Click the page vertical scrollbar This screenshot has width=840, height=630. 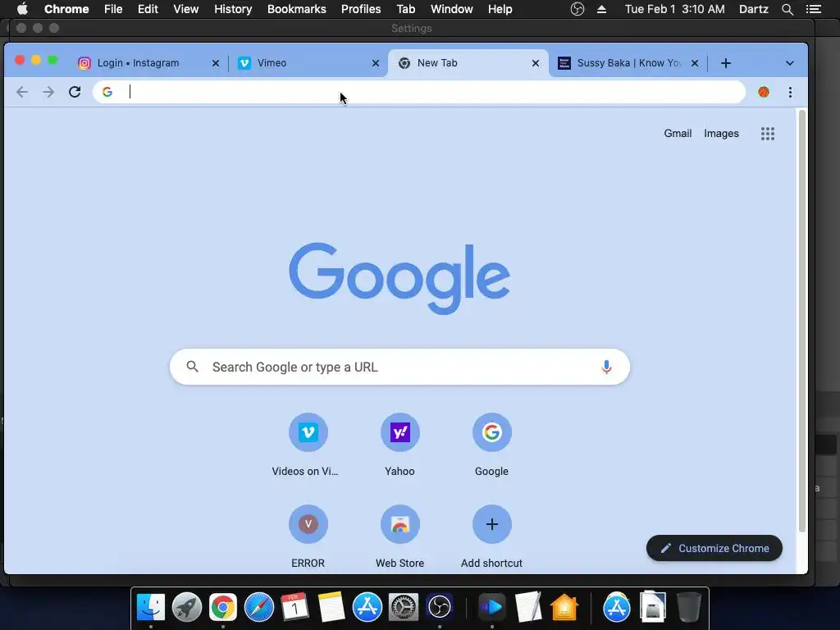pos(802,322)
